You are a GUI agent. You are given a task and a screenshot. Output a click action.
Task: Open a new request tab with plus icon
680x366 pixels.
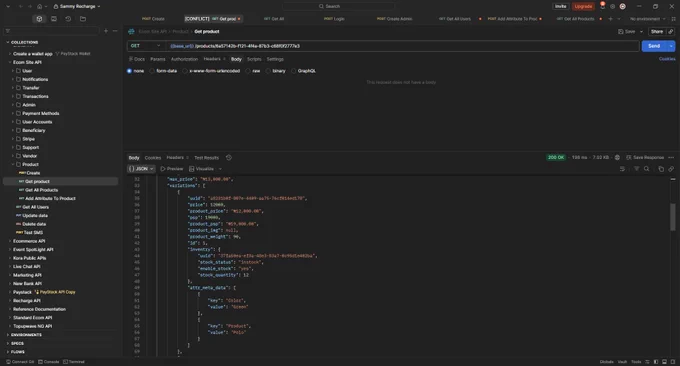pos(611,19)
